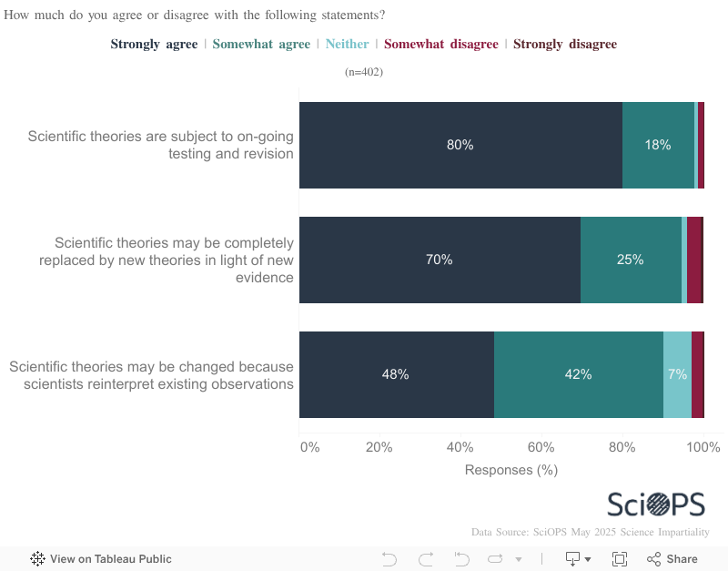Select the 7% Neither bar segment
This screenshot has width=728, height=571.
677,374
